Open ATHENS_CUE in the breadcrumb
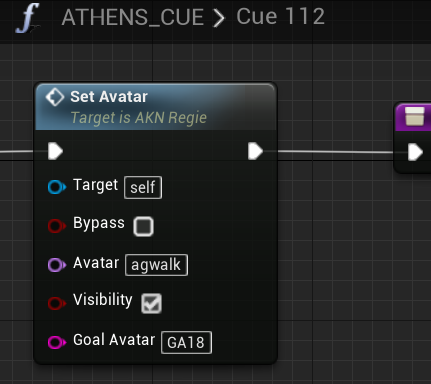This screenshot has height=384, width=431. click(133, 17)
